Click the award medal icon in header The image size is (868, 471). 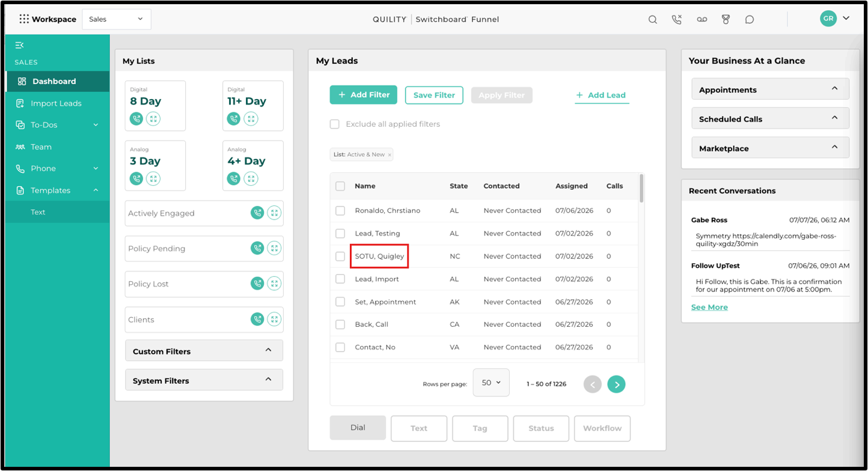point(726,19)
